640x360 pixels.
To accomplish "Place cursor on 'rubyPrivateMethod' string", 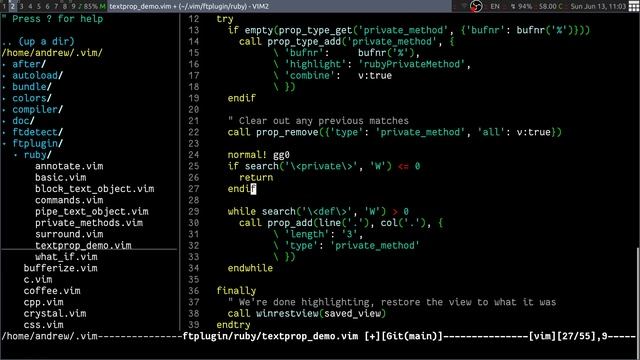I will (x=412, y=64).
